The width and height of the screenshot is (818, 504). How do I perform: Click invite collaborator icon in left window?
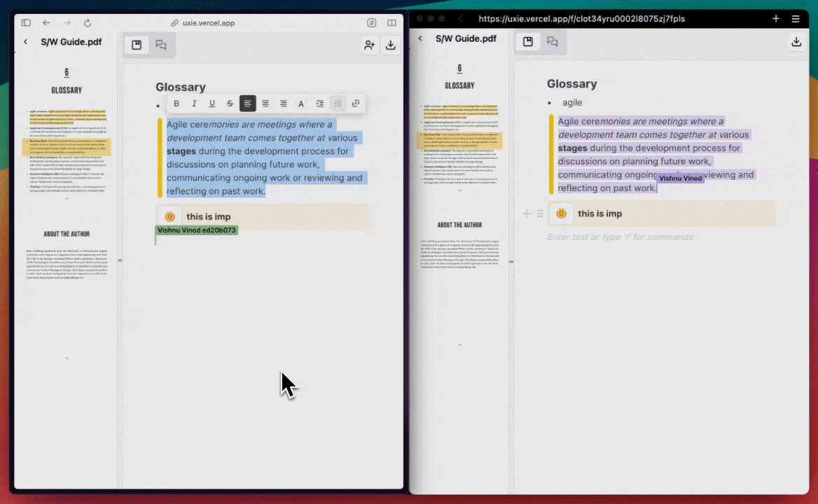[369, 45]
